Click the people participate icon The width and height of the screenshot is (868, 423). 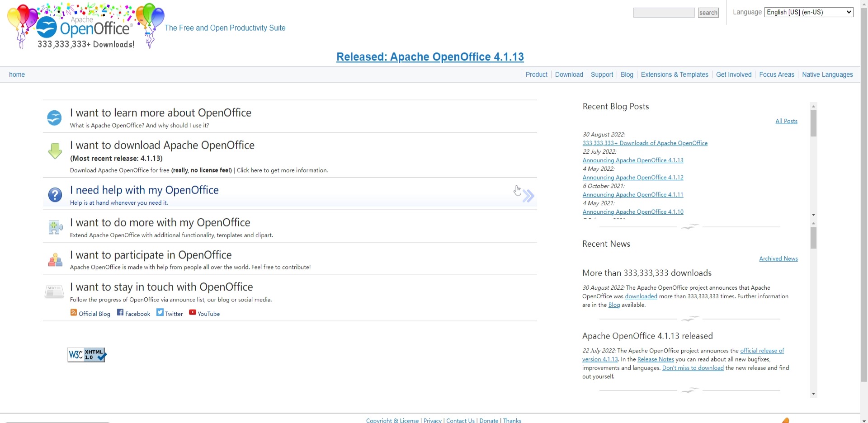tap(55, 260)
